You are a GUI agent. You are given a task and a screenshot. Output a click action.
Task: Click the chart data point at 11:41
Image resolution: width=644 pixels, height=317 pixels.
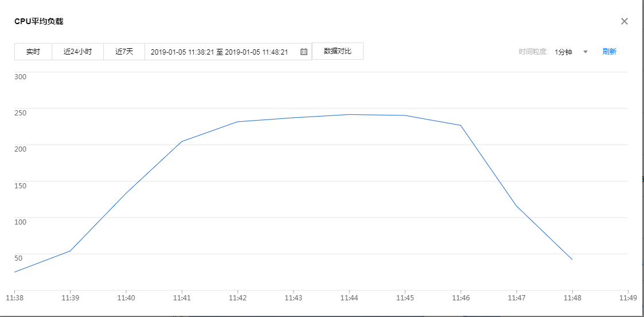182,141
